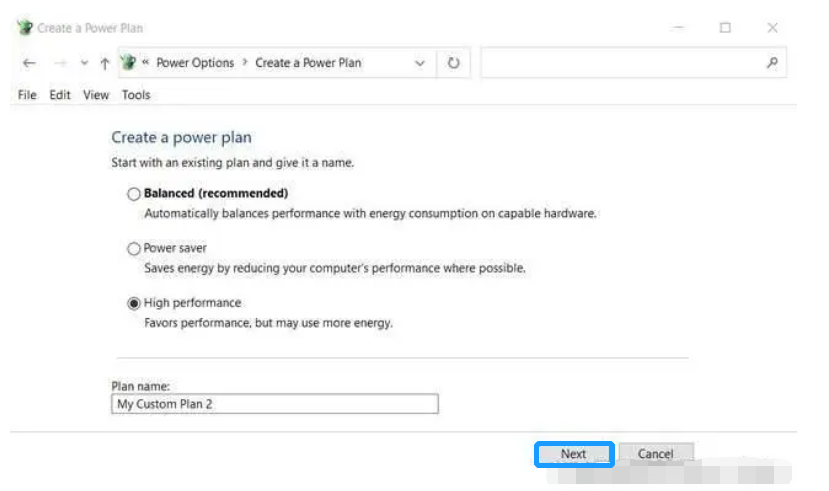Choose the Power saver plan option
829x491 pixels.
134,249
